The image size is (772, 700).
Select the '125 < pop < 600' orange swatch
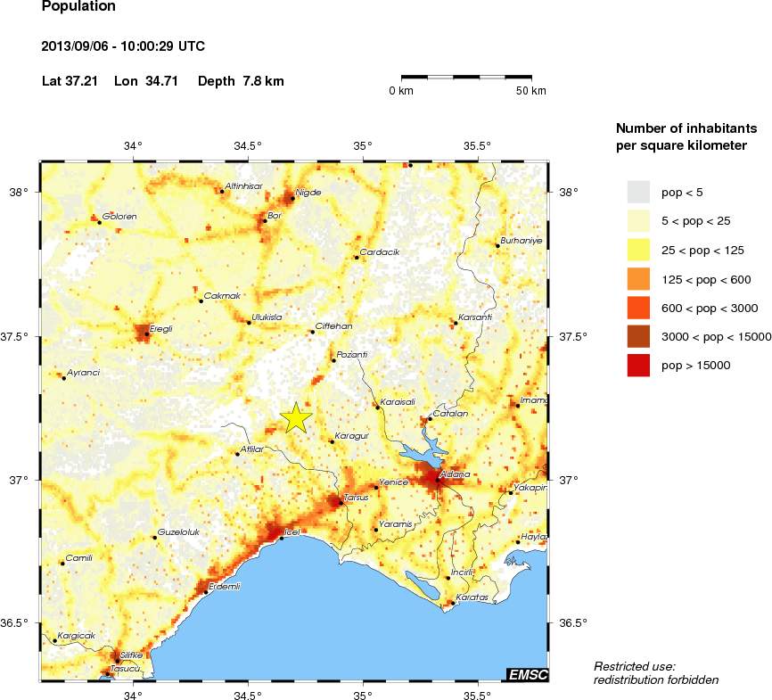(638, 279)
